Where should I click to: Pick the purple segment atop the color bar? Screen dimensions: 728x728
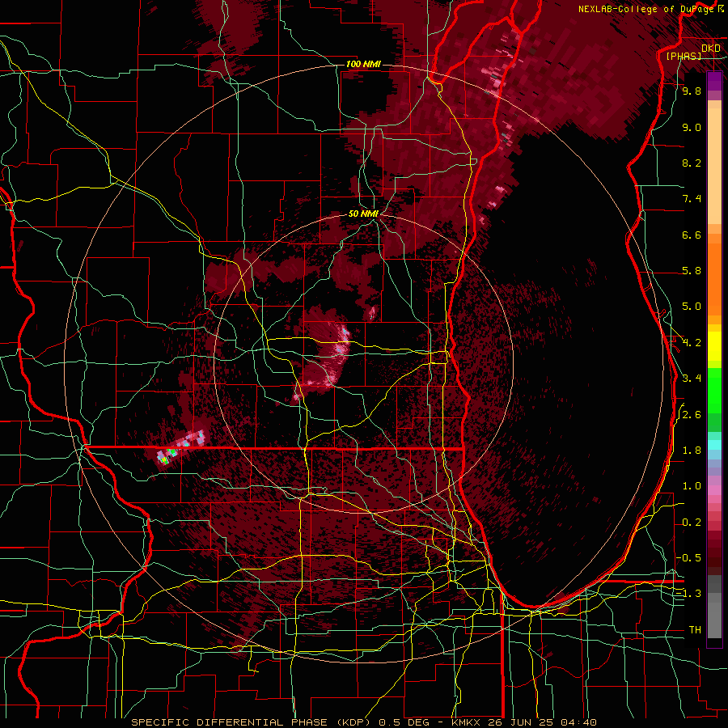pos(714,82)
